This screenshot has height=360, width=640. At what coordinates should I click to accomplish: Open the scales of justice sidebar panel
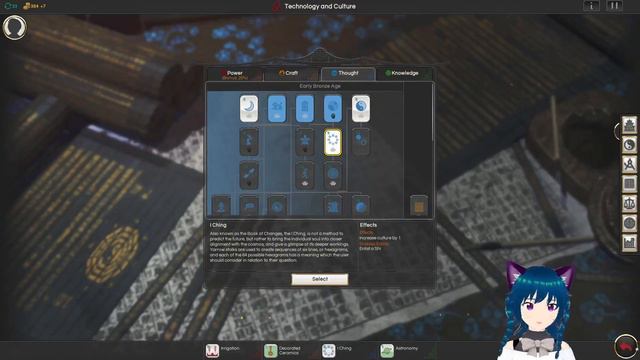629,204
